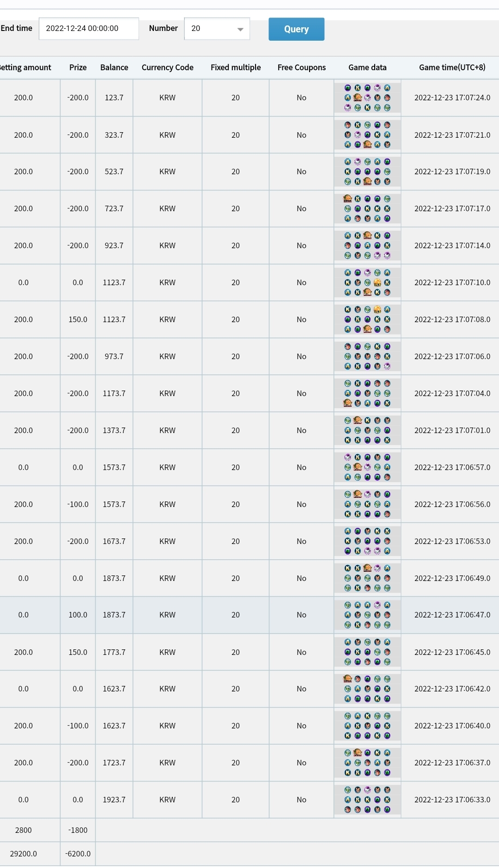Image resolution: width=499 pixels, height=868 pixels.
Task: Open game data thumbnail for 17:06:57 round
Action: coord(367,467)
